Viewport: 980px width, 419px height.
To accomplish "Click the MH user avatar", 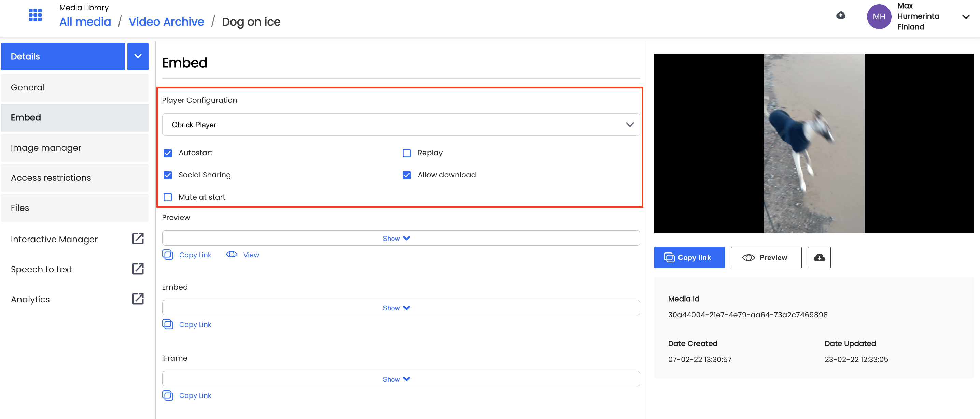I will coord(879,16).
